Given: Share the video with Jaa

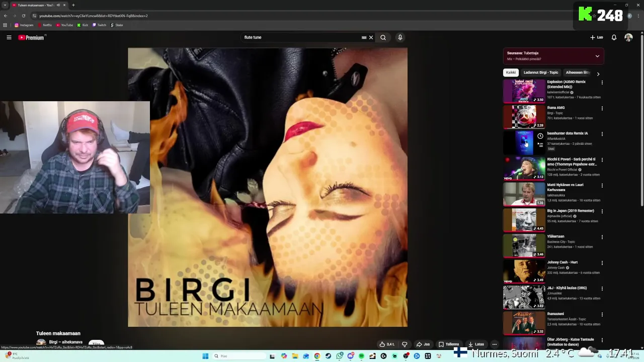Looking at the screenshot, I should point(423,344).
